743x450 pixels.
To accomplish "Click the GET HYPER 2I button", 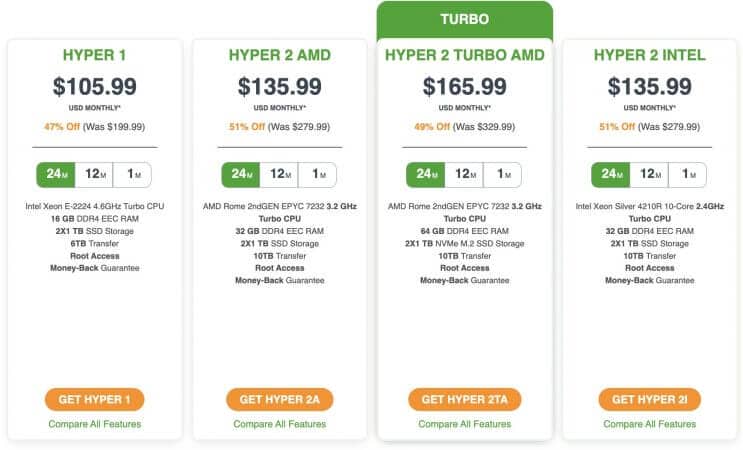I will point(650,399).
